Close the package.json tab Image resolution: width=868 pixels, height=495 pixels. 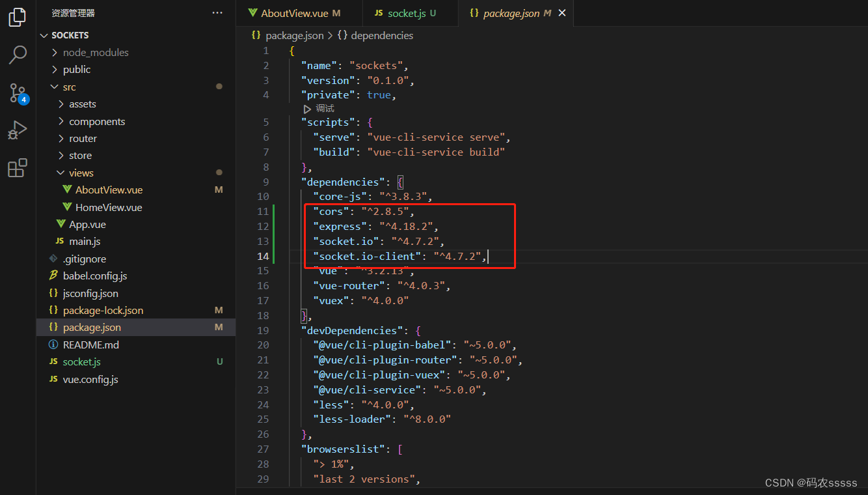point(562,12)
